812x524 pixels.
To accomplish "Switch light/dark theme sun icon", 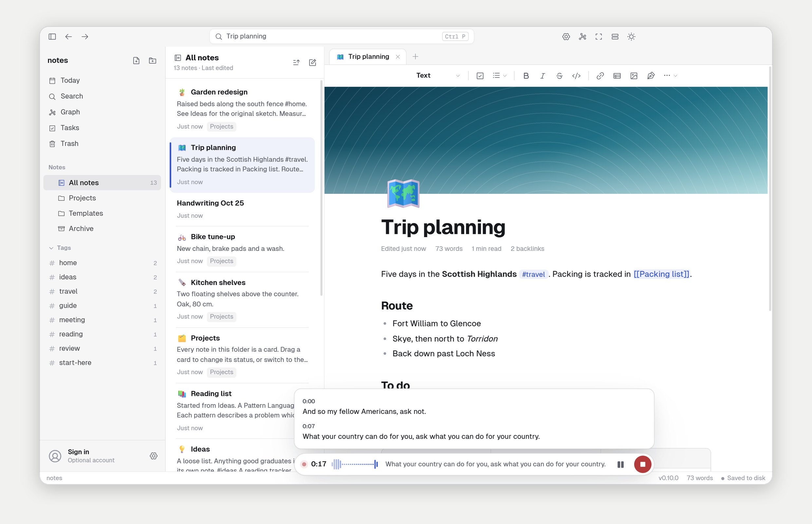I will [x=631, y=36].
